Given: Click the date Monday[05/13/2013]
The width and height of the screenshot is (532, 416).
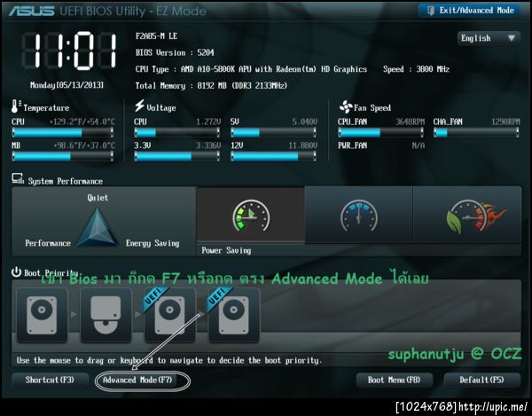Looking at the screenshot, I should (x=66, y=85).
